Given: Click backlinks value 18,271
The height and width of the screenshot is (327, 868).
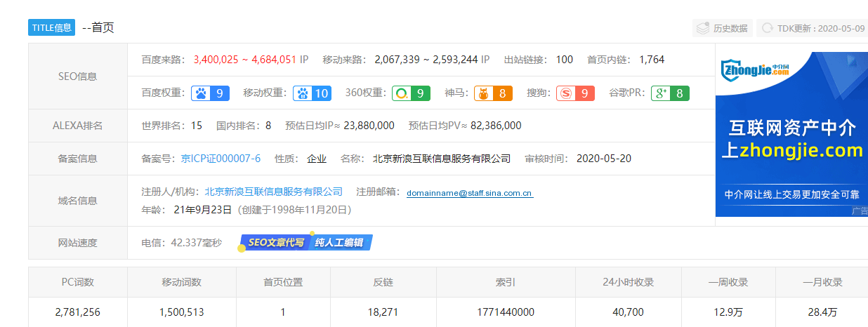Looking at the screenshot, I should pyautogui.click(x=383, y=312).
